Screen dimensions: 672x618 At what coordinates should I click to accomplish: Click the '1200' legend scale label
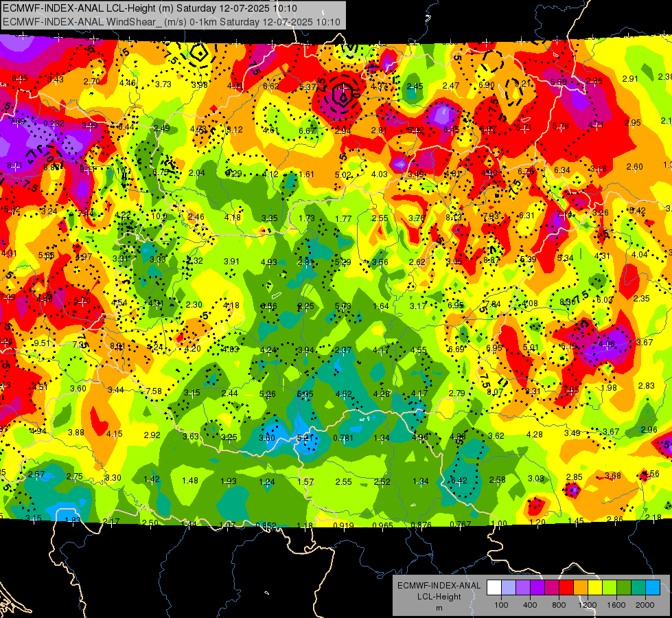pyautogui.click(x=587, y=605)
